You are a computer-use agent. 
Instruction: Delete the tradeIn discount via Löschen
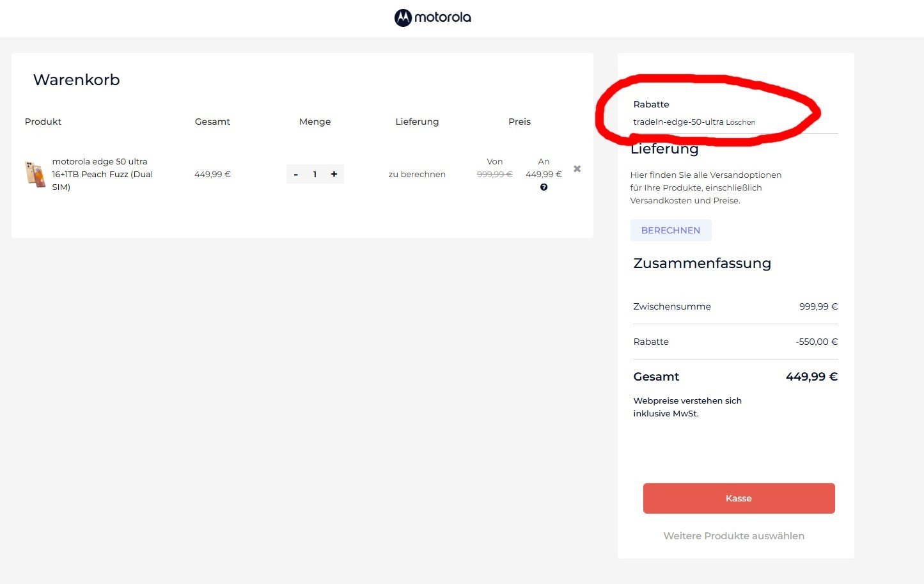(x=740, y=122)
